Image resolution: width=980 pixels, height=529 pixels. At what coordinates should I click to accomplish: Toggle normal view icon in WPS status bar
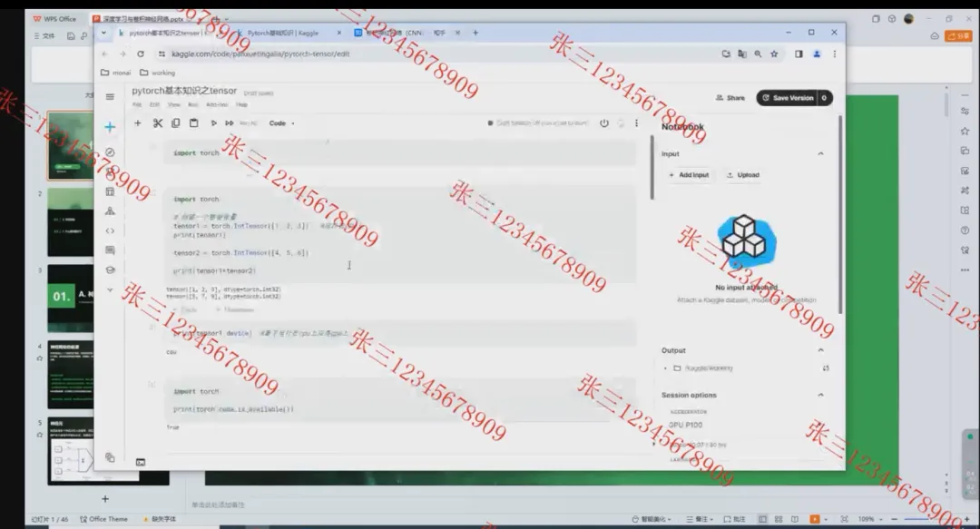coord(762,519)
